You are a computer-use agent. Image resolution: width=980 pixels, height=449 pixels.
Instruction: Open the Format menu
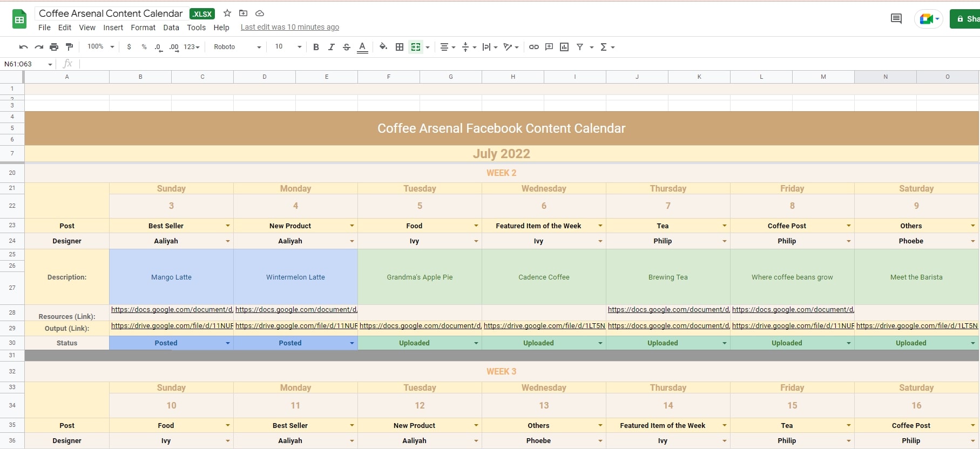tap(143, 28)
